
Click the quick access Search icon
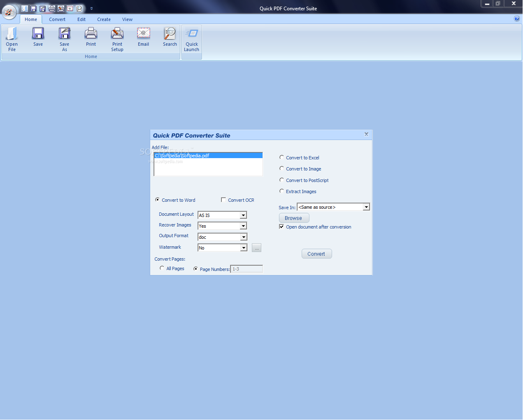coord(79,8)
